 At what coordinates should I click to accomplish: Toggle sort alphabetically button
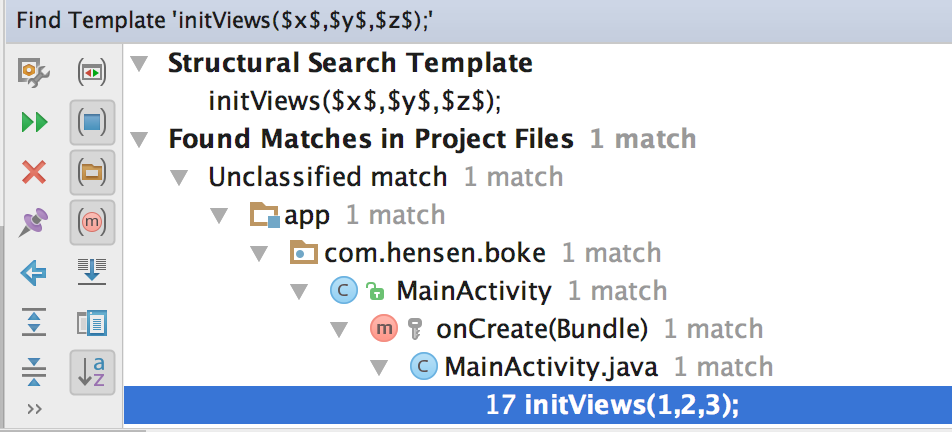pyautogui.click(x=92, y=372)
